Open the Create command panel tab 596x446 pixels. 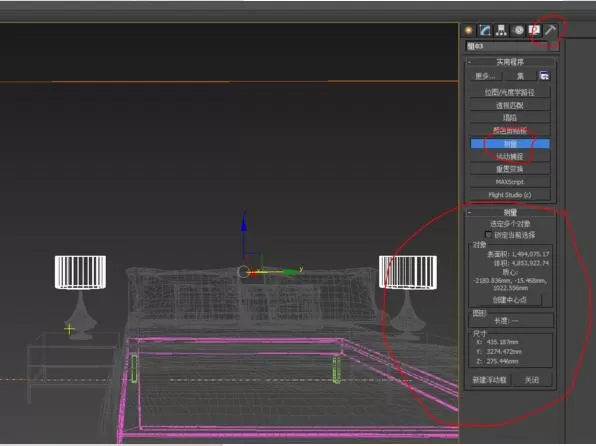click(x=469, y=30)
